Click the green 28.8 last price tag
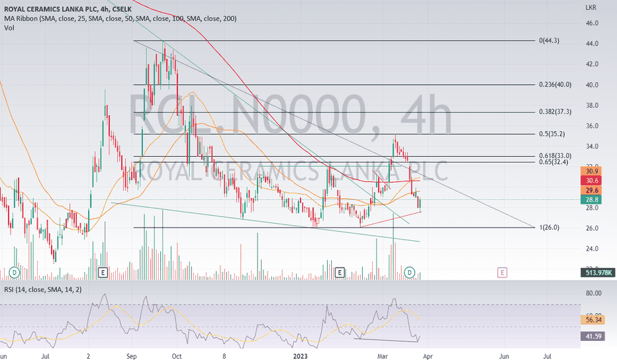This screenshot has width=617, height=364. (591, 200)
